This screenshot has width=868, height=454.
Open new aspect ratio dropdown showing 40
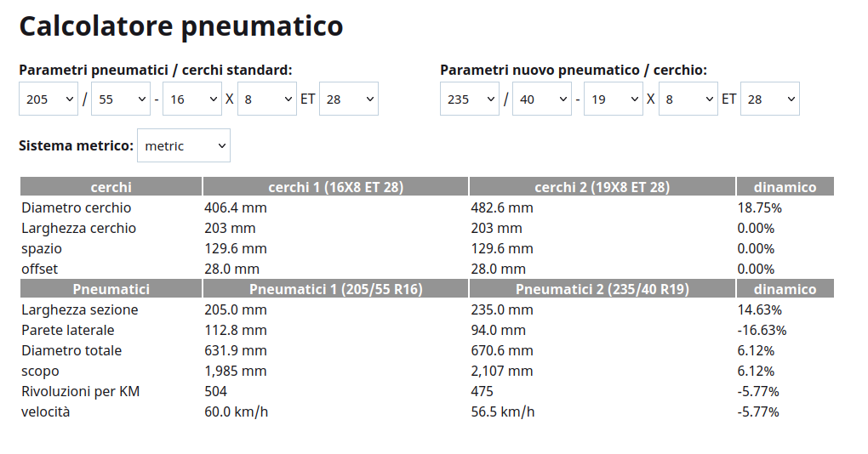[x=542, y=99]
